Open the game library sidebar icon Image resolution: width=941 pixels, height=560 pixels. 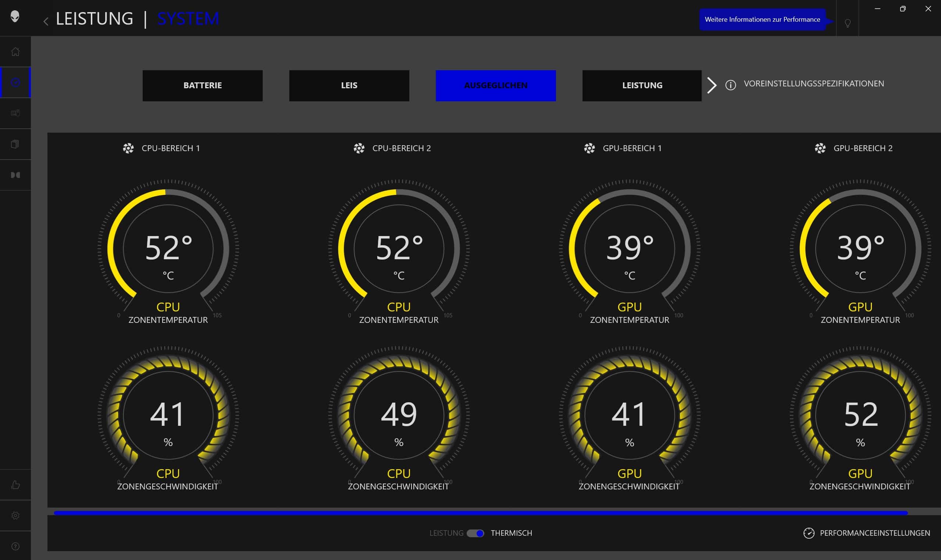[x=15, y=144]
